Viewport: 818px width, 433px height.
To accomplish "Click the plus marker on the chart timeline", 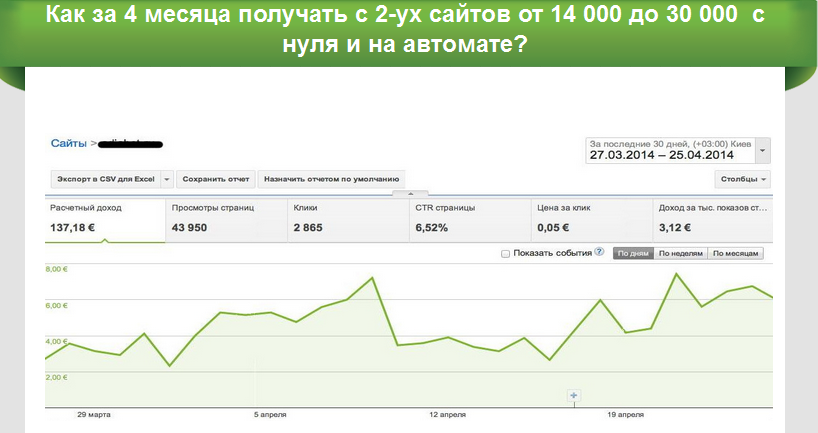I will [x=574, y=396].
